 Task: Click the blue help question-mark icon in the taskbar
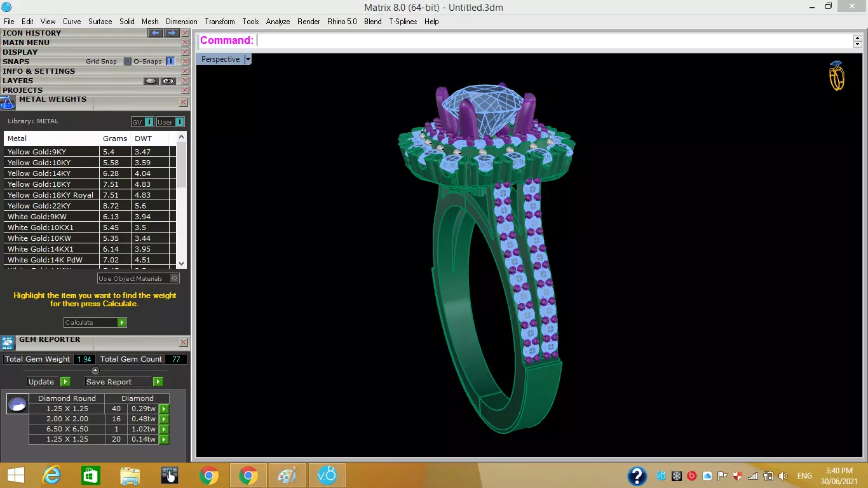pyautogui.click(x=637, y=476)
